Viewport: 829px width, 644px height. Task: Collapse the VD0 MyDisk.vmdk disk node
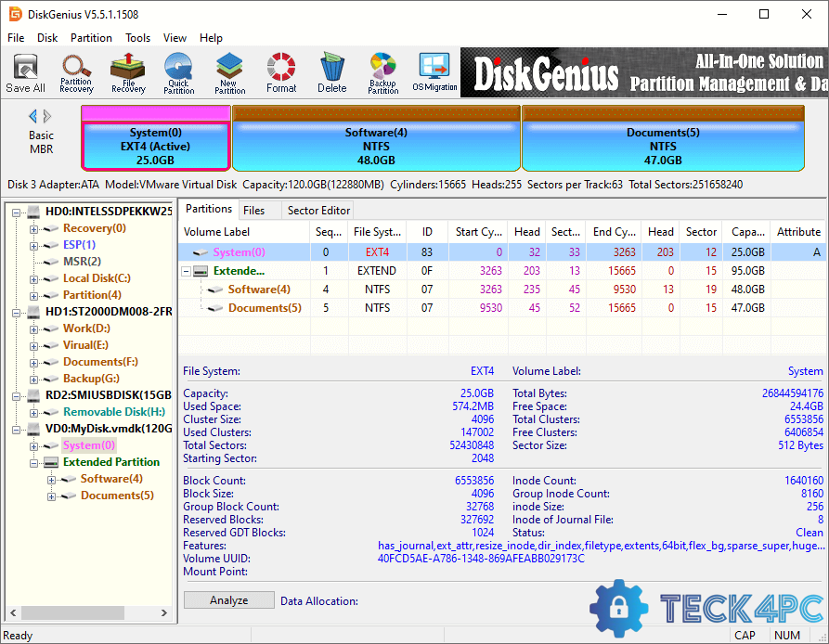[17, 430]
